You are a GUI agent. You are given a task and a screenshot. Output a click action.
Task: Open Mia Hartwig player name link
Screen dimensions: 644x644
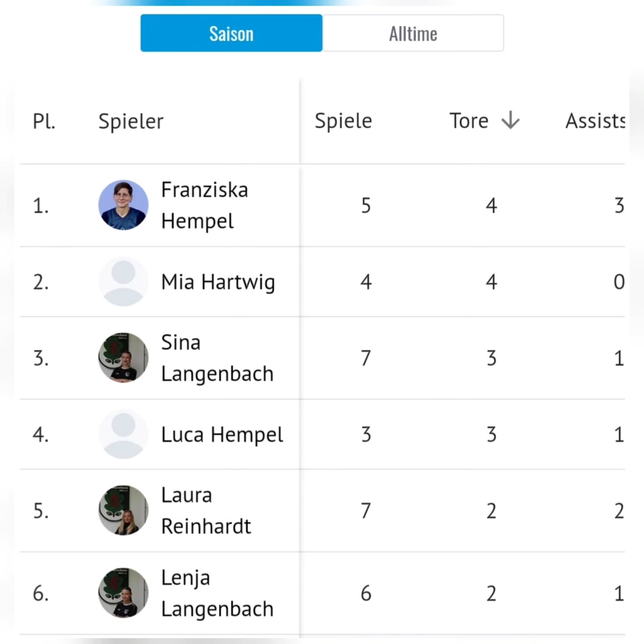click(x=218, y=282)
